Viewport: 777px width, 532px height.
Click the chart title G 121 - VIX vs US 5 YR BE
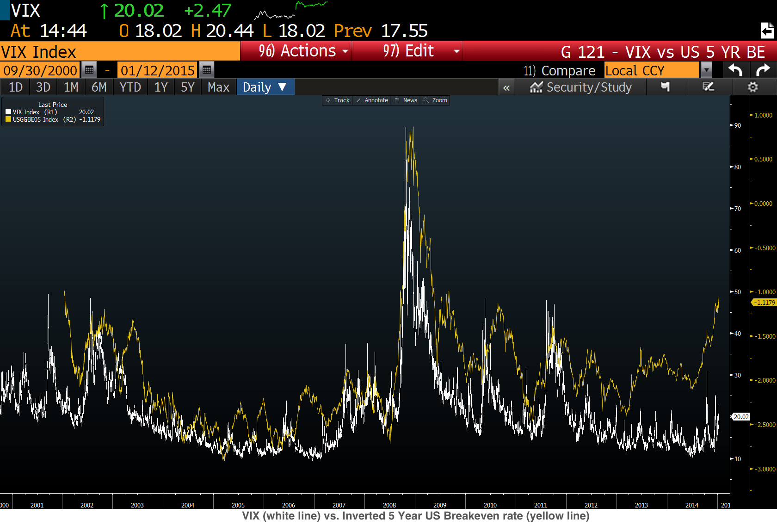663,51
